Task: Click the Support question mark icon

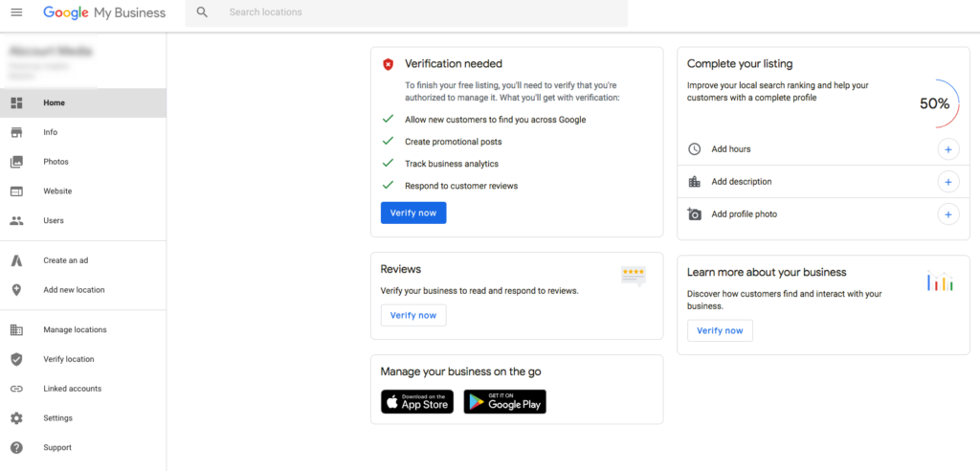Action: tap(17, 448)
